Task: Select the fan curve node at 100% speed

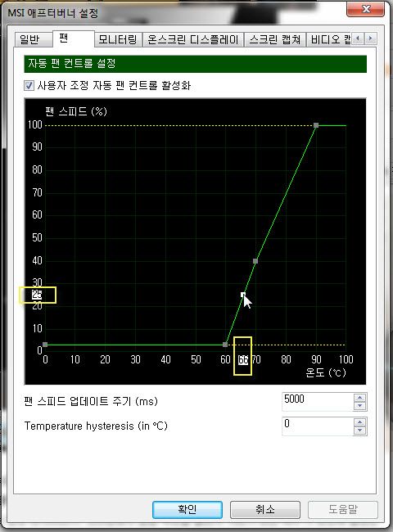Action: point(316,125)
